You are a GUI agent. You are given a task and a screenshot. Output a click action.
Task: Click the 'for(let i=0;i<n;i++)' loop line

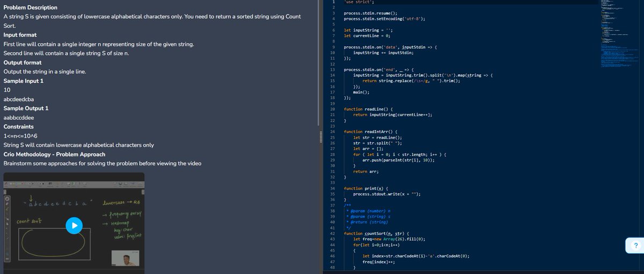(x=376, y=244)
